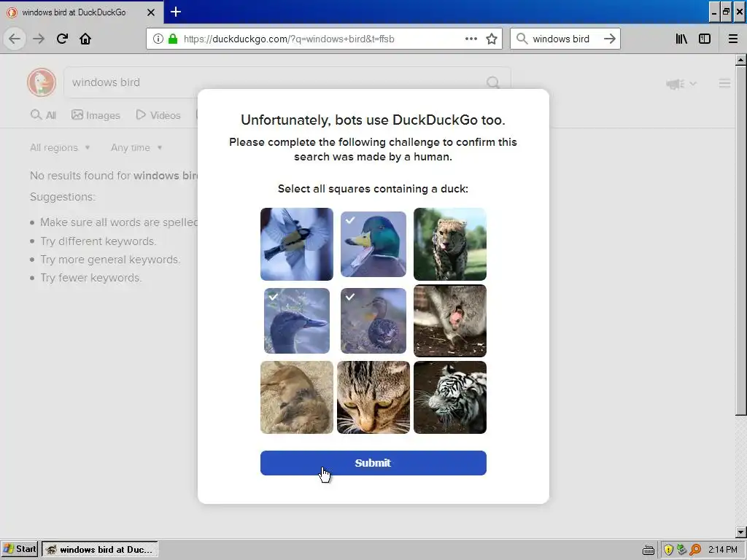The image size is (747, 560).
Task: Select the white tiger image square
Action: point(450,397)
